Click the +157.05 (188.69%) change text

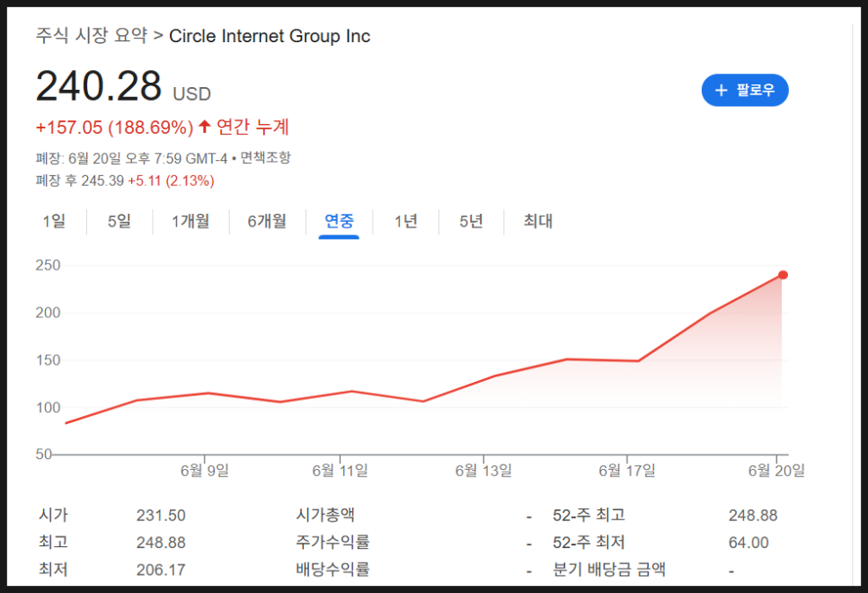coord(115,128)
